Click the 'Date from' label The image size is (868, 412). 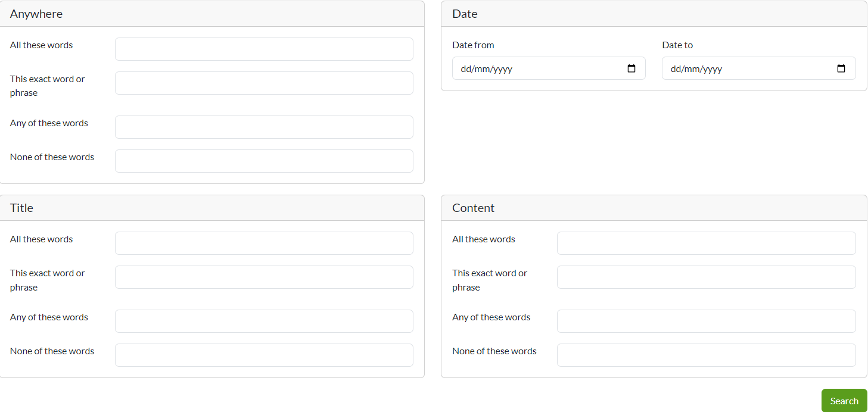click(473, 45)
